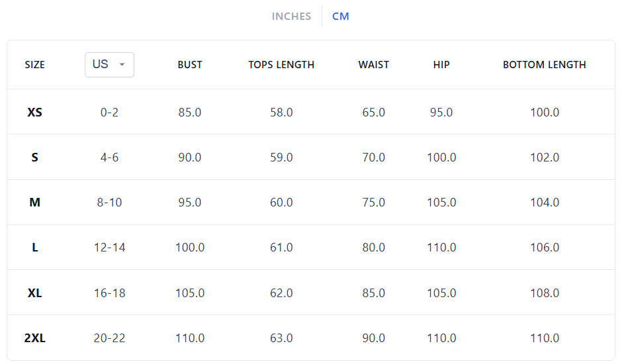Click the 0-2 US size cell
Viewport: 622px width, 364px height.
coord(110,113)
